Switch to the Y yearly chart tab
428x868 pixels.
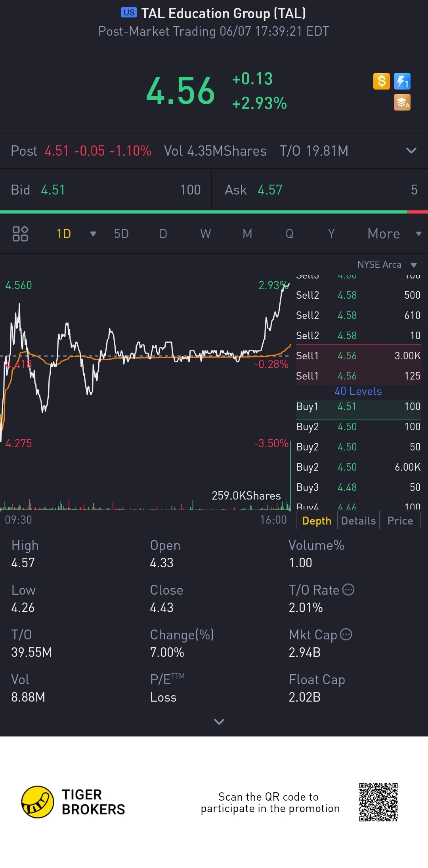(x=331, y=234)
